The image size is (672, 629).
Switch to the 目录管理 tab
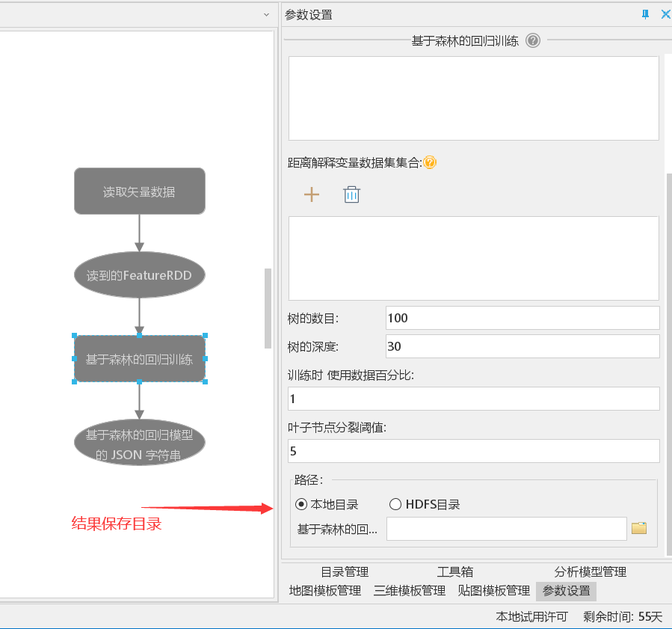tap(345, 571)
